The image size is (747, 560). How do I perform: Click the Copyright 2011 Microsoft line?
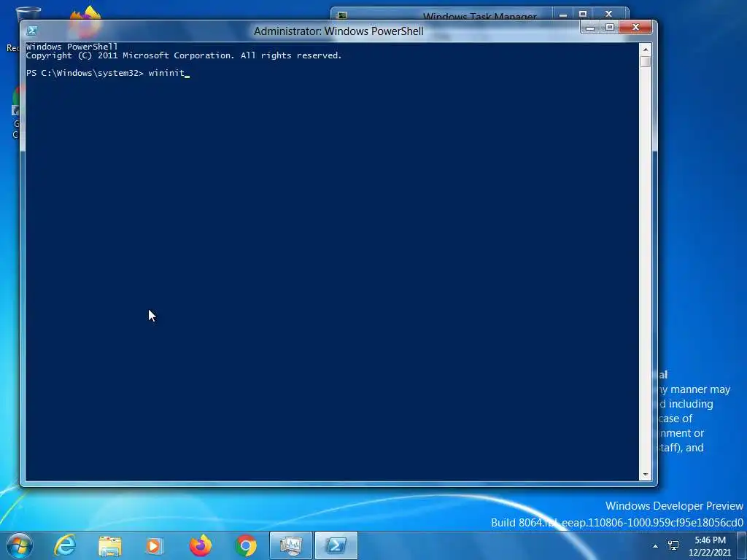pos(183,55)
